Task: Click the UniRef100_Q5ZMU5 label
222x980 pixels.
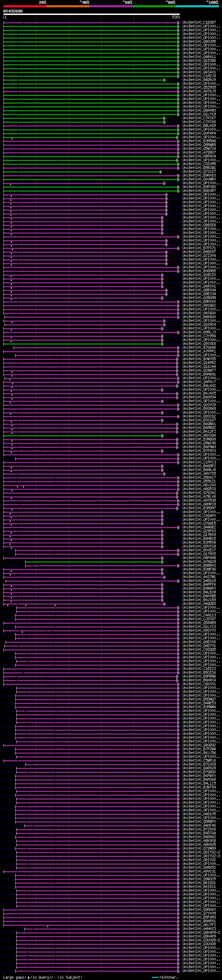Action: (199, 88)
